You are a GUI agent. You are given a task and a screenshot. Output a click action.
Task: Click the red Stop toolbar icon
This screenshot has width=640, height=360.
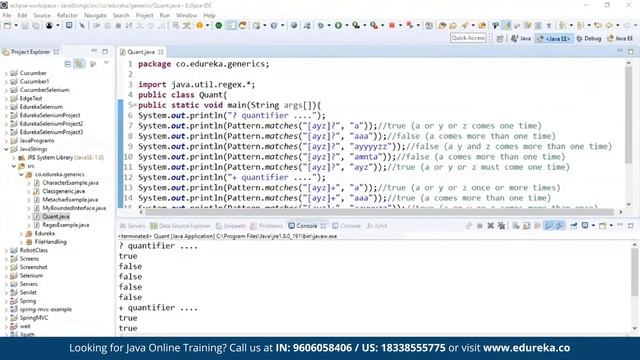392,25
